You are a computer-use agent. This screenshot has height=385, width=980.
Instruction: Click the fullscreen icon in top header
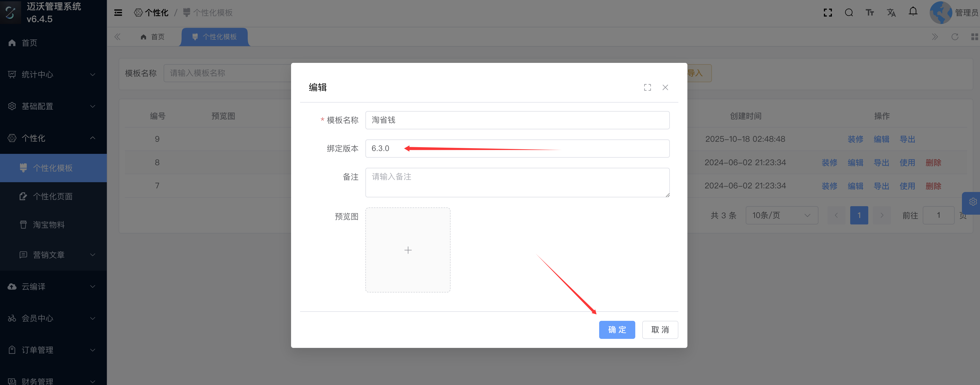point(828,13)
